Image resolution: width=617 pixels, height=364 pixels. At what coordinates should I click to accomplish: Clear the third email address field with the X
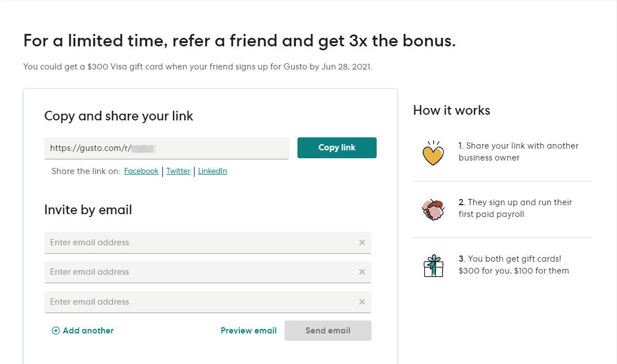click(x=362, y=301)
